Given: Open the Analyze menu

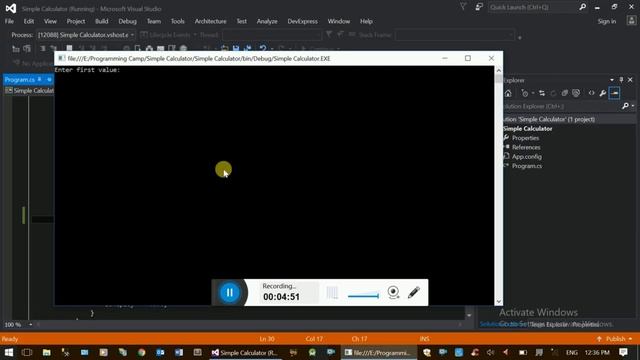Looking at the screenshot, I should 267,21.
